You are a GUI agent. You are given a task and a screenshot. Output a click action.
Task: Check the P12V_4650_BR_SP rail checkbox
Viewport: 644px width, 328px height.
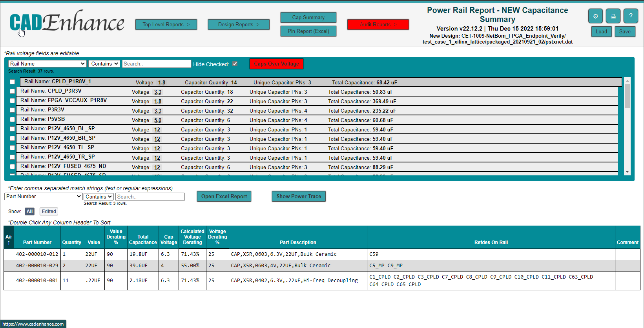coord(13,138)
